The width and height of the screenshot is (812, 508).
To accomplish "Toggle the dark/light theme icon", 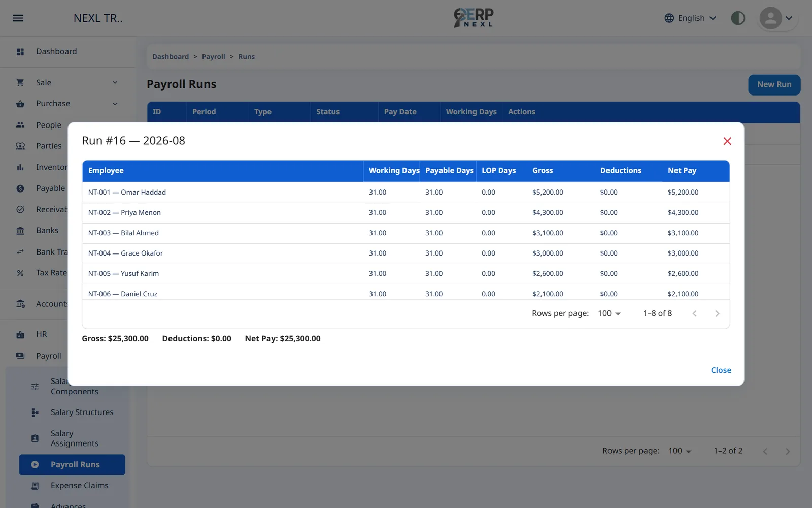I will tap(738, 18).
